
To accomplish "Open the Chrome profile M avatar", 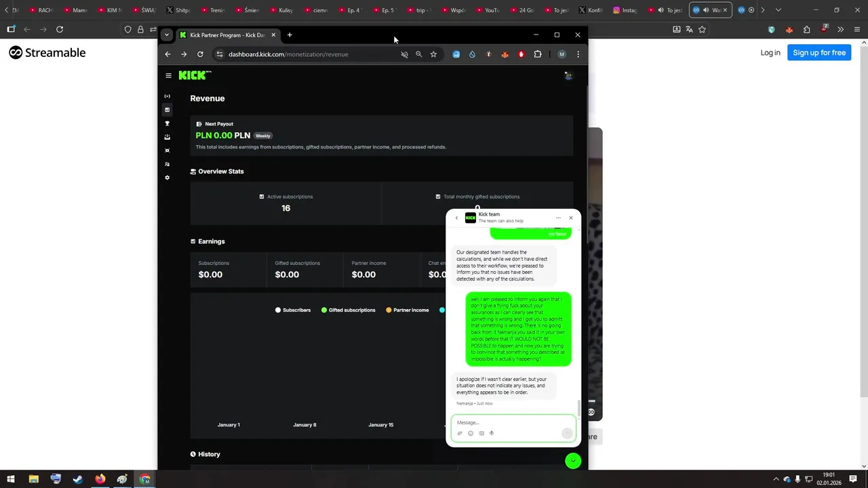I will click(x=561, y=54).
